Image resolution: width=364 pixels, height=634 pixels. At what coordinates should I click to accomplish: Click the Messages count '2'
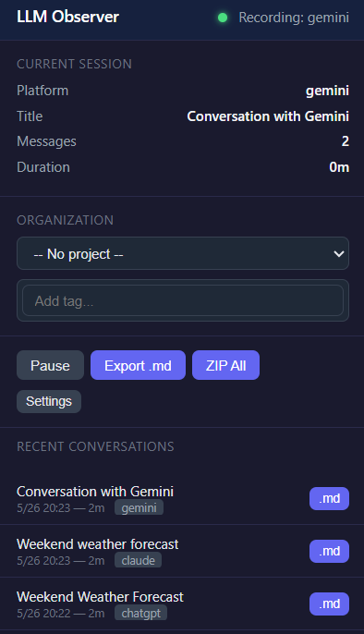345,141
